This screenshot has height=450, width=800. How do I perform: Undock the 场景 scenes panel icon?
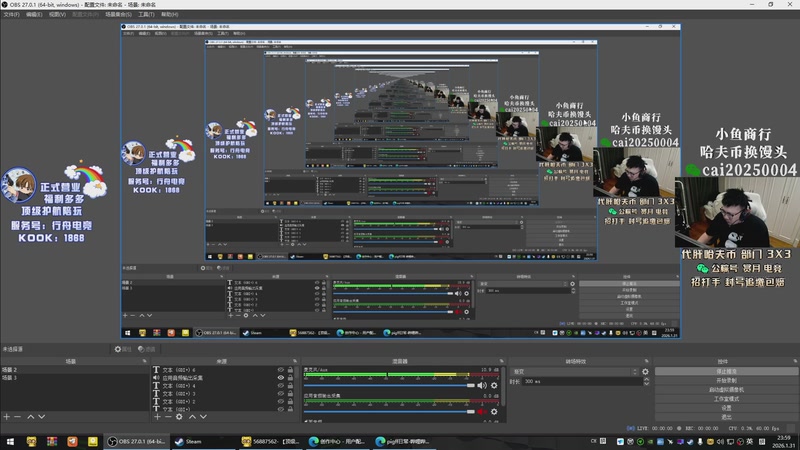tap(144, 361)
